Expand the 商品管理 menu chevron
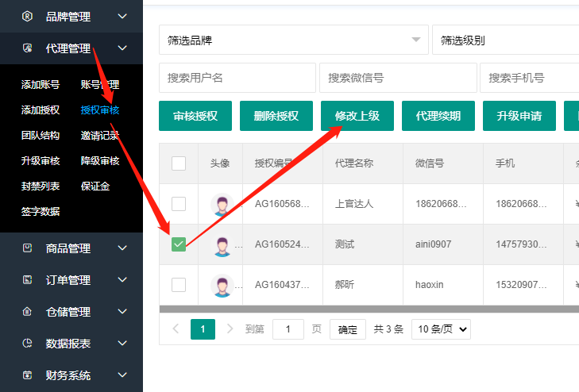The image size is (579, 392). point(122,248)
